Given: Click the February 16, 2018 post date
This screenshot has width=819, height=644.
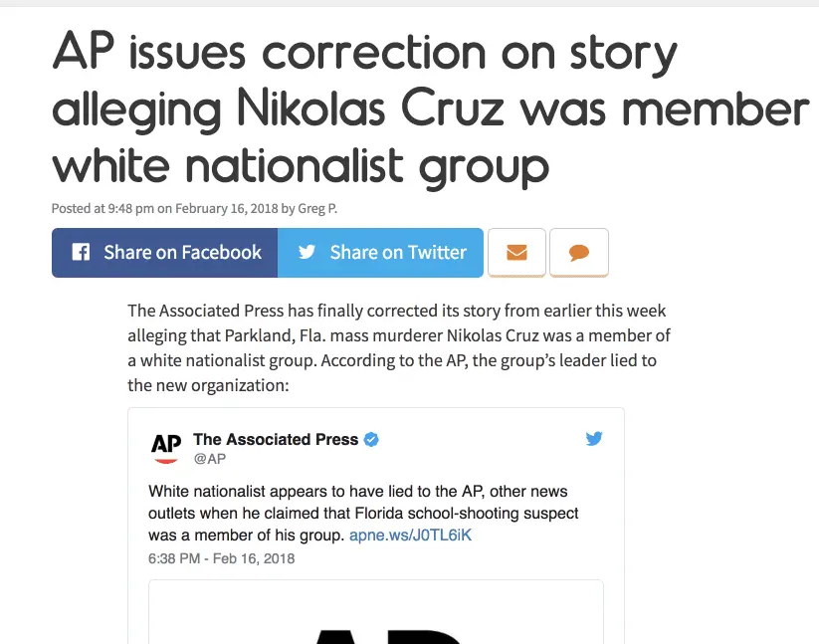Looking at the screenshot, I should [x=227, y=208].
